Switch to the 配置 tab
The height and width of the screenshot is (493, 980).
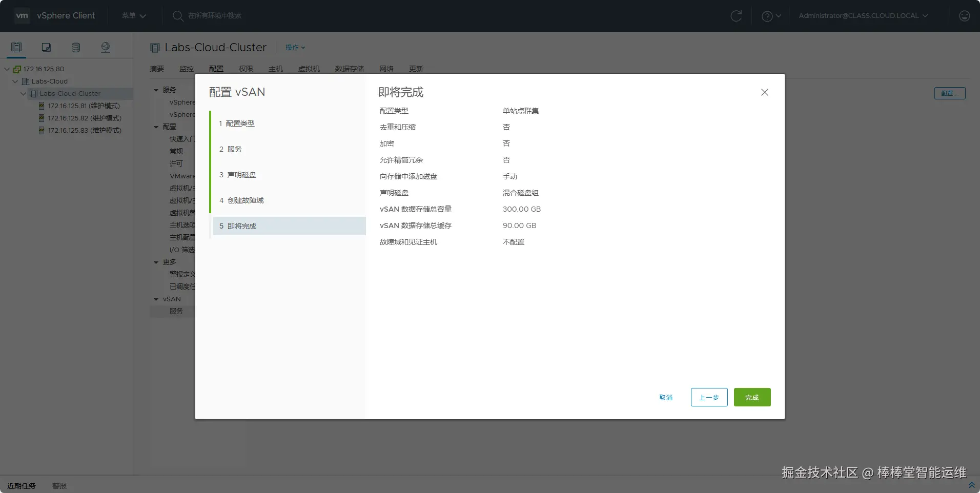pos(216,69)
